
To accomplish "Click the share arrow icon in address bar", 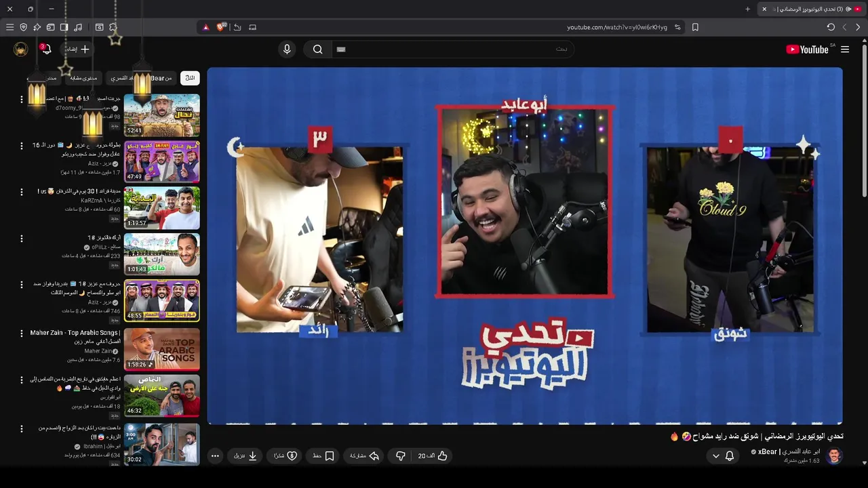I will pyautogui.click(x=237, y=27).
